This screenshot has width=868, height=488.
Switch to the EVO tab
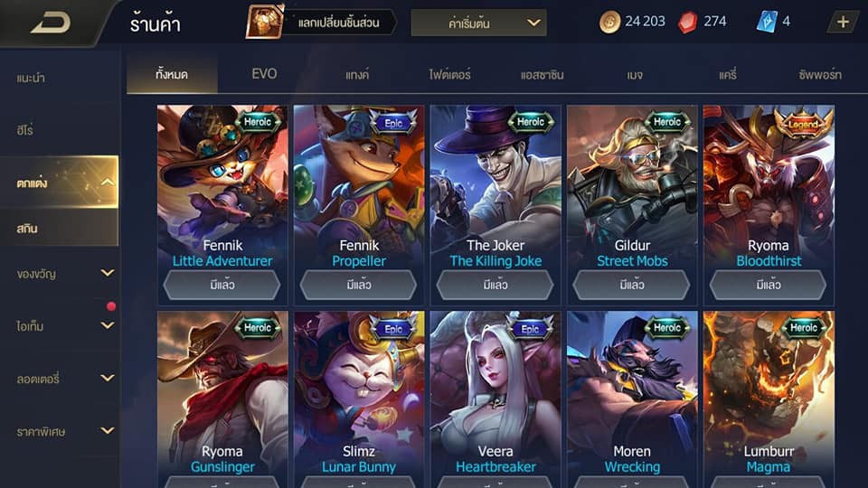point(264,73)
